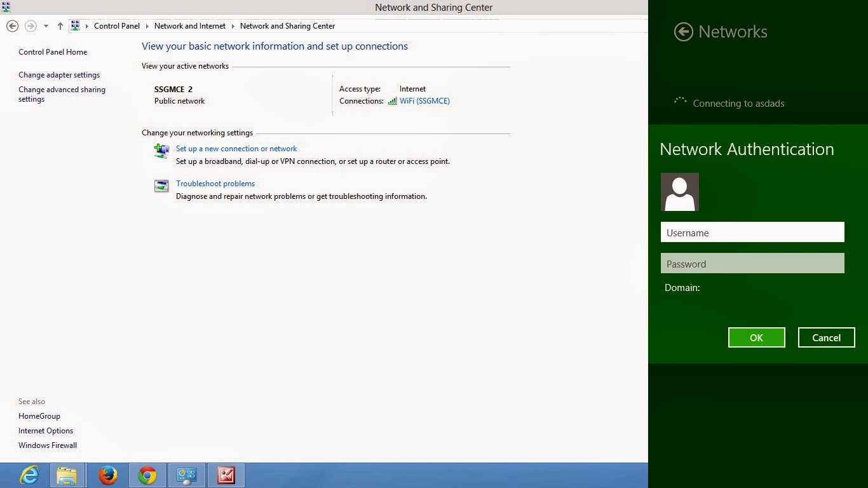Focus the Username field
Image resolution: width=868 pixels, height=488 pixels.
(x=752, y=232)
